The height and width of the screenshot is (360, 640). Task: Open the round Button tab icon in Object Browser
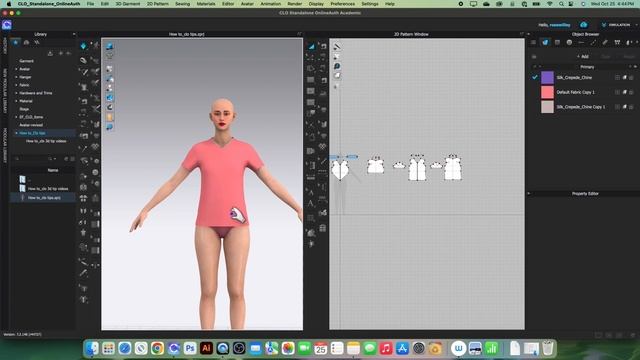569,42
